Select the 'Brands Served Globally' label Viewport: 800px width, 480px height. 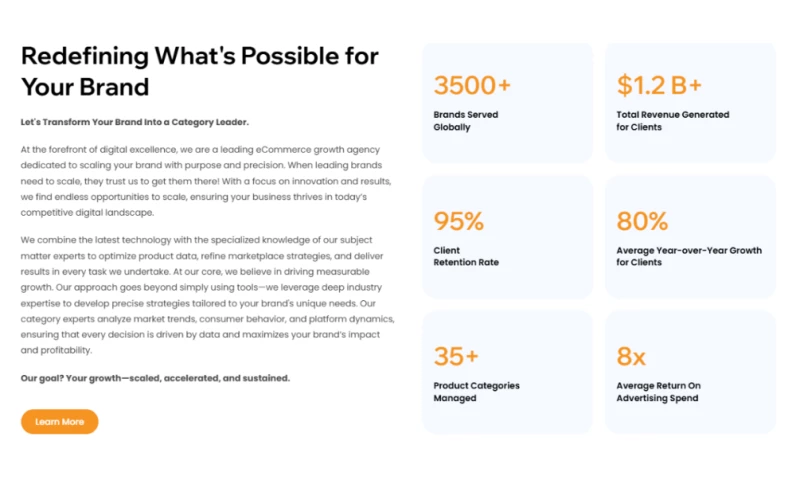pyautogui.click(x=465, y=121)
